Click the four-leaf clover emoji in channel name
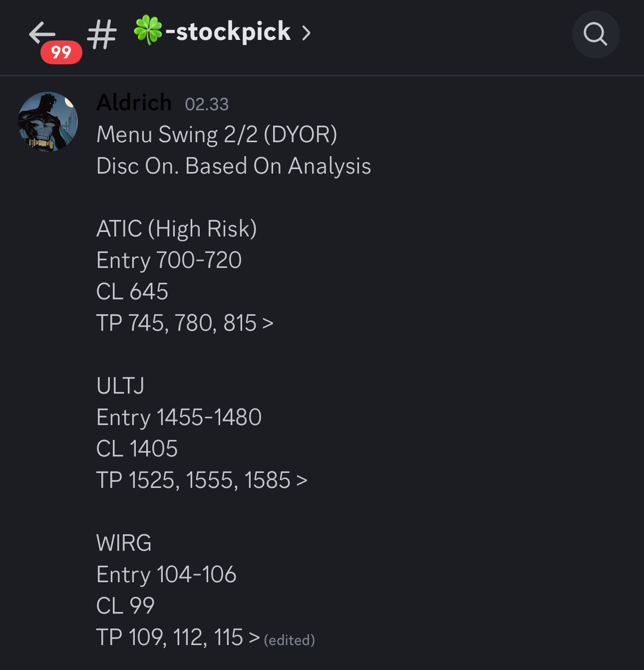Image resolution: width=644 pixels, height=670 pixels. [x=148, y=30]
